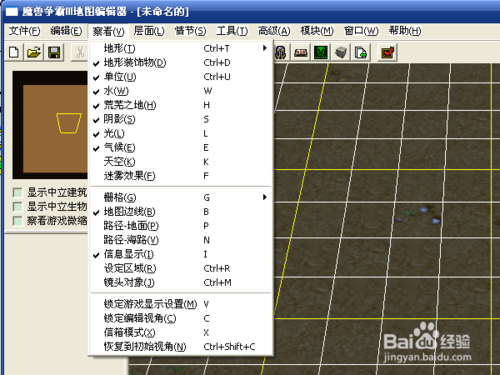Open the Object Manager cube icon
The height and width of the screenshot is (375, 500).
click(x=341, y=52)
